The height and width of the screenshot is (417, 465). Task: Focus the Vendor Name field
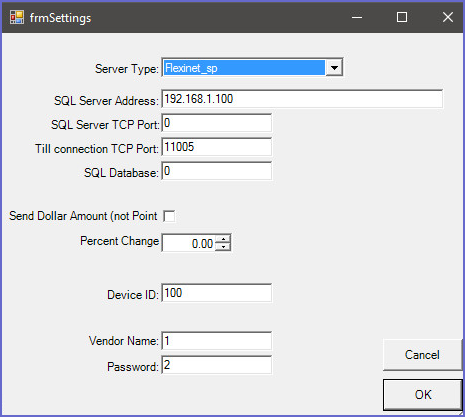(x=217, y=341)
